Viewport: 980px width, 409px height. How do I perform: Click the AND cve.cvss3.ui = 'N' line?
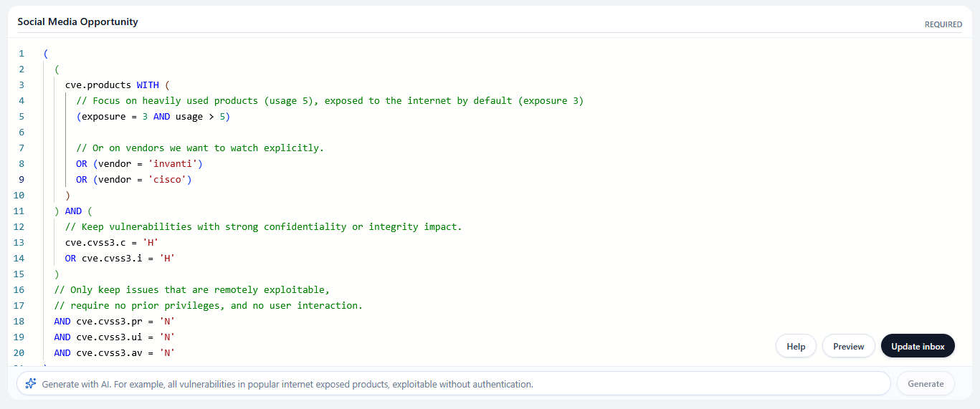point(115,337)
